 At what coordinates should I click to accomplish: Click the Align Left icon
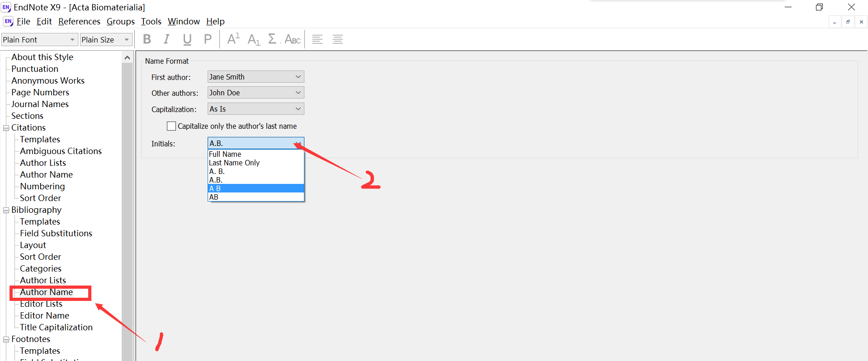point(318,39)
